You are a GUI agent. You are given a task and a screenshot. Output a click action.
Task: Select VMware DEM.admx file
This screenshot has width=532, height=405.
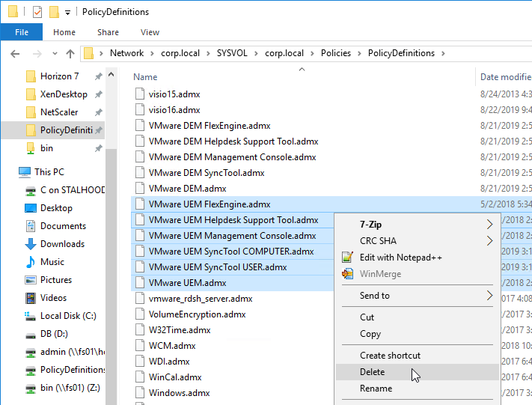(x=187, y=189)
